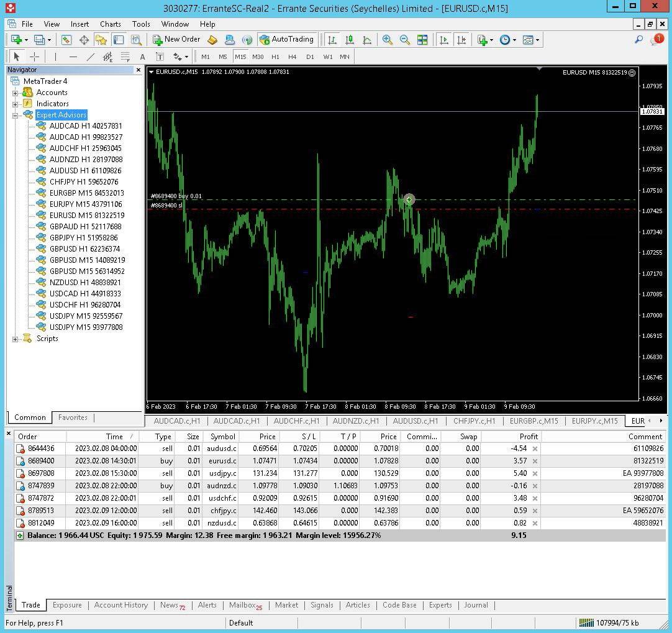Screen dimensions: 672x633
Task: Expand the Scripts tree node
Action: tap(15, 339)
